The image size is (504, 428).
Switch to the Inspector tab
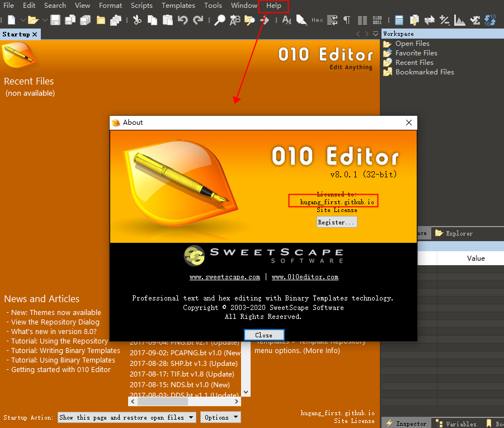[406, 423]
